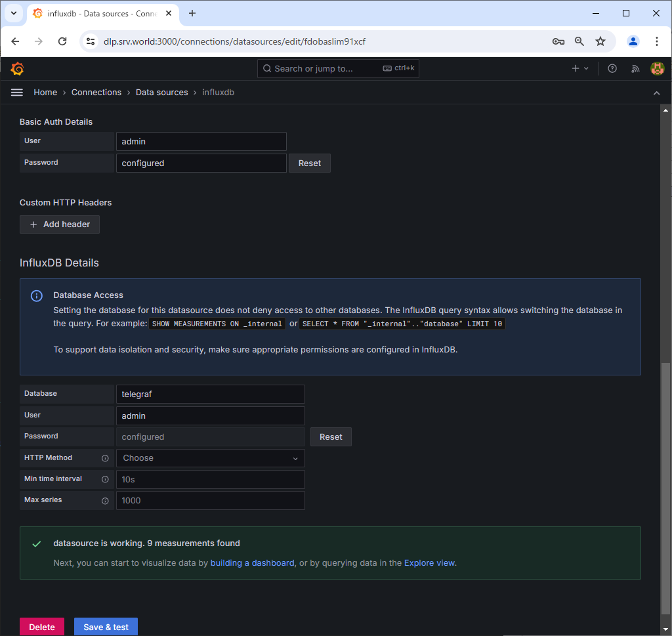
Task: Open the HTTP Method Choose dropdown
Action: point(211,458)
